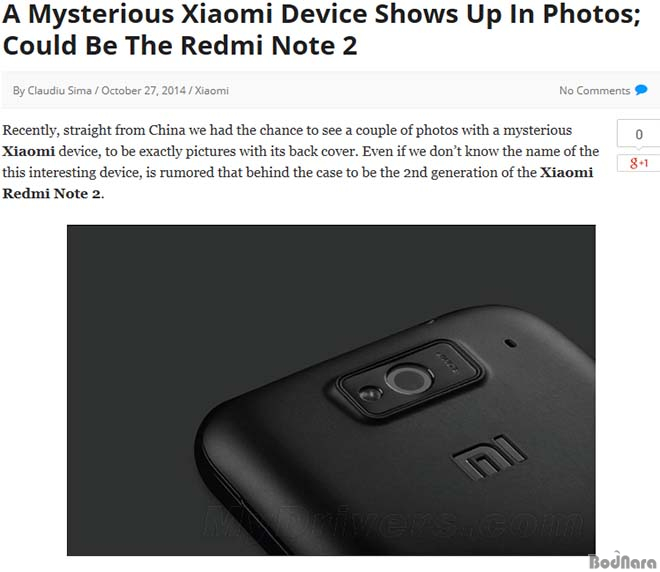Open the black phone back cover photo
The height and width of the screenshot is (572, 660).
click(331, 390)
